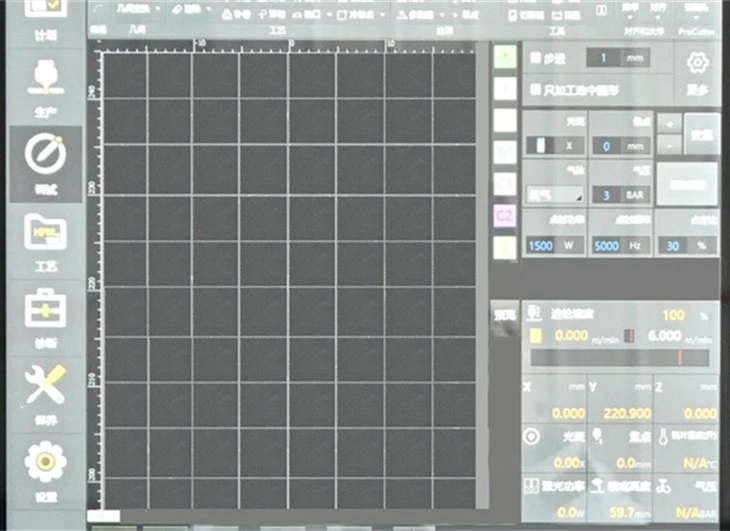Image resolution: width=730 pixels, height=531 pixels.
Task: Click the 几何 ribbon group label
Action: coord(137,30)
